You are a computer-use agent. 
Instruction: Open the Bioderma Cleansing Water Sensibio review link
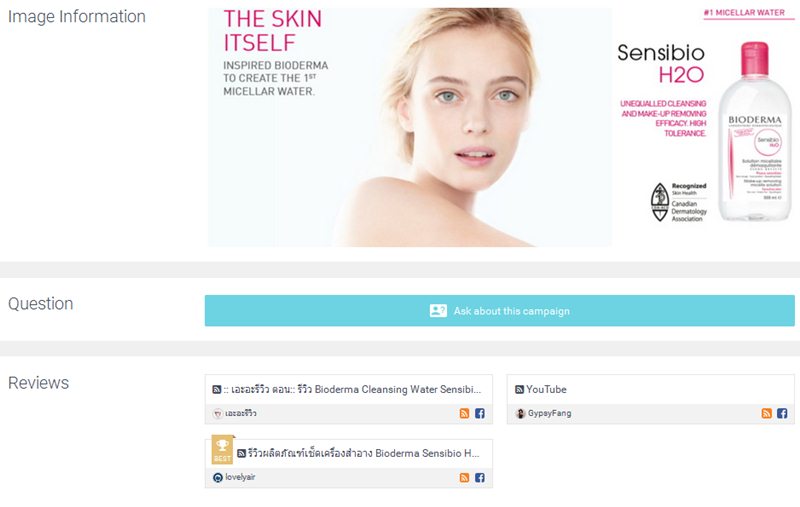[352, 390]
